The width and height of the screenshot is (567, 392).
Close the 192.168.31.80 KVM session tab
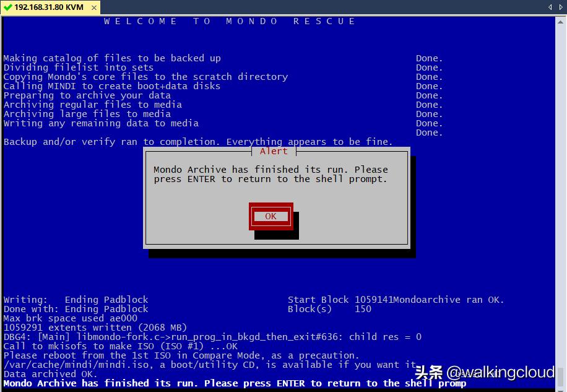95,8
